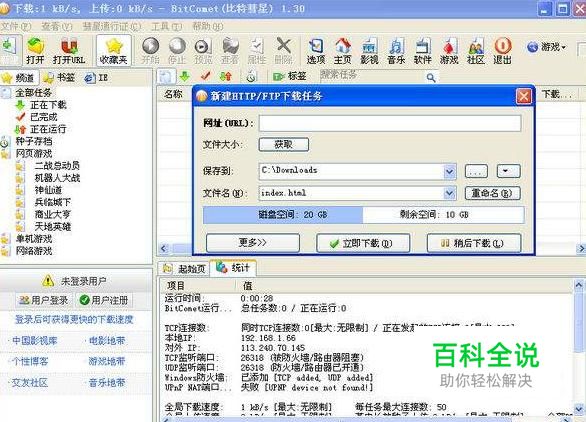
Task: Select Torrent Archive (种子存档) tree item
Action: 34,141
